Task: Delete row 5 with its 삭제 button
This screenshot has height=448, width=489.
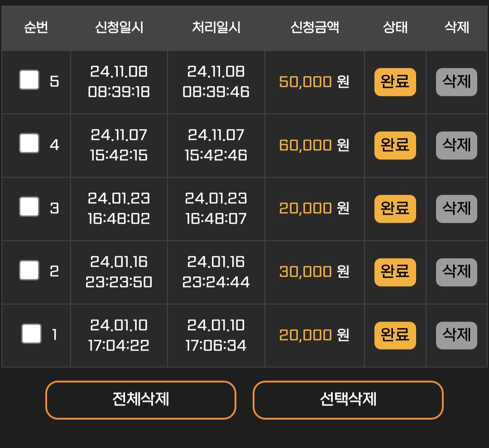Action: 456,82
